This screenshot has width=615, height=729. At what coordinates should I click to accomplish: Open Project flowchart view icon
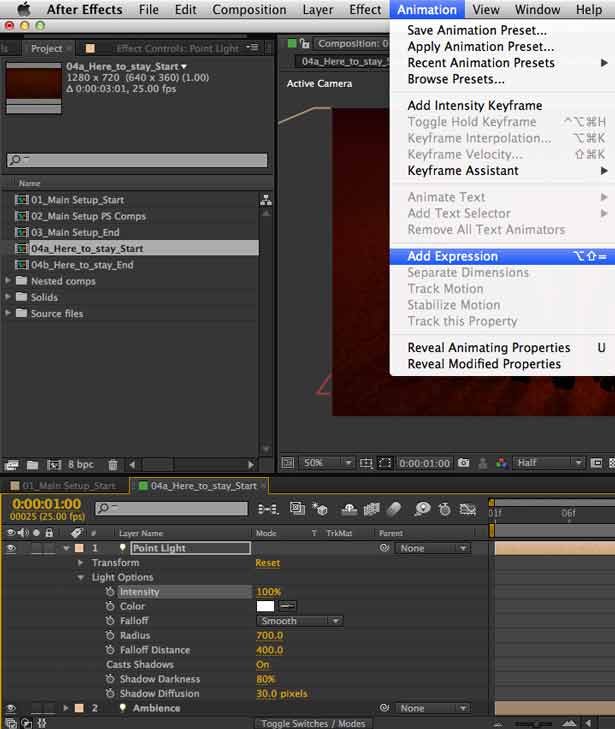(266, 200)
